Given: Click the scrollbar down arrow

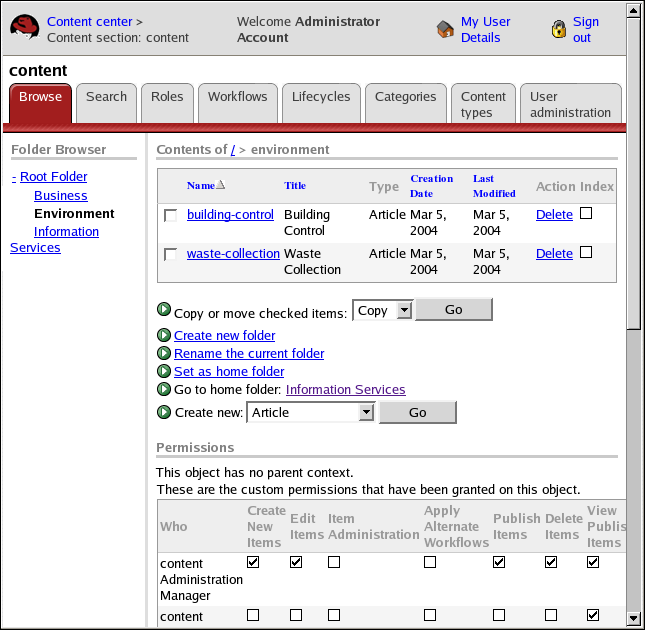Looking at the screenshot, I should (x=633, y=618).
